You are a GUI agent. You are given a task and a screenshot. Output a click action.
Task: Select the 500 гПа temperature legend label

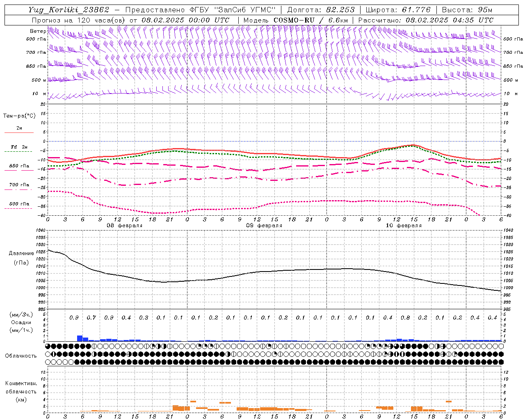[x=19, y=204]
